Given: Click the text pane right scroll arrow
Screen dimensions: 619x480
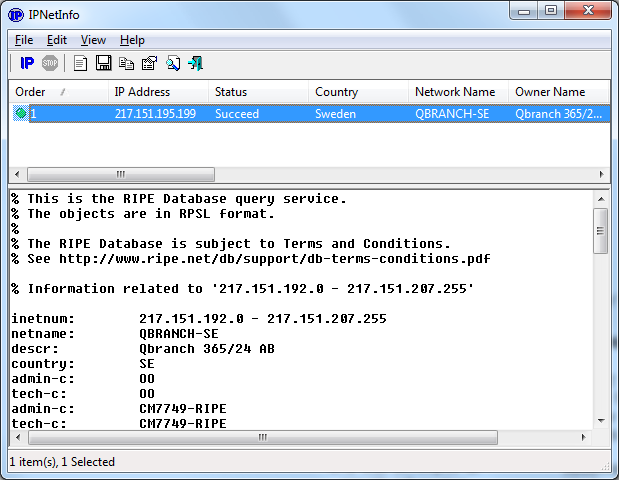Looking at the screenshot, I should [x=583, y=437].
